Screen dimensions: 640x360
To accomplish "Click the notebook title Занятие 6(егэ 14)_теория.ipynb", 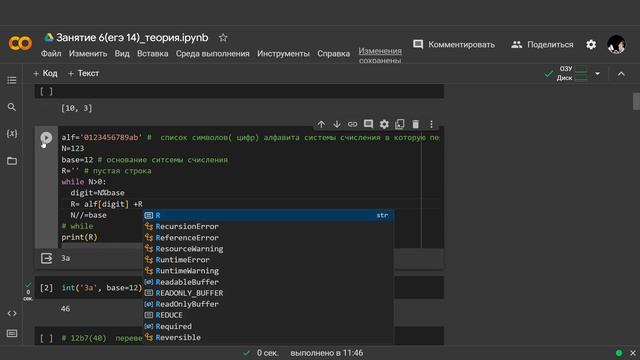I will tap(132, 38).
